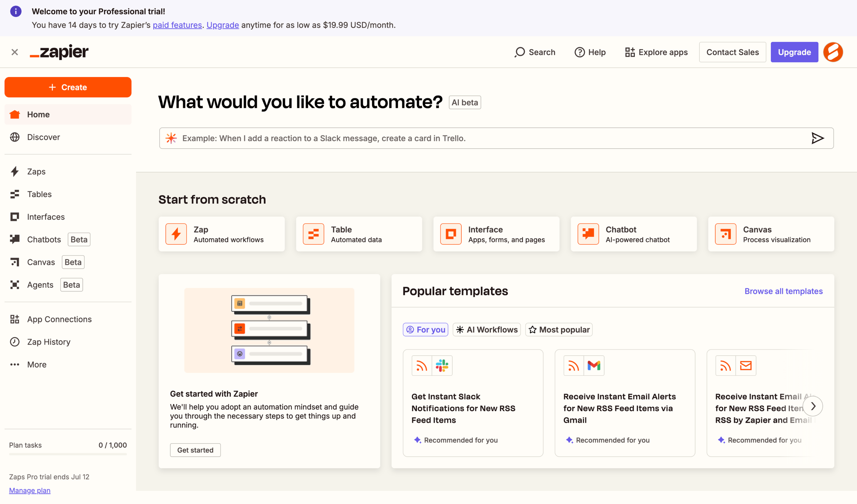This screenshot has height=504, width=857.
Task: Go to Home in the sidebar
Action: [68, 114]
